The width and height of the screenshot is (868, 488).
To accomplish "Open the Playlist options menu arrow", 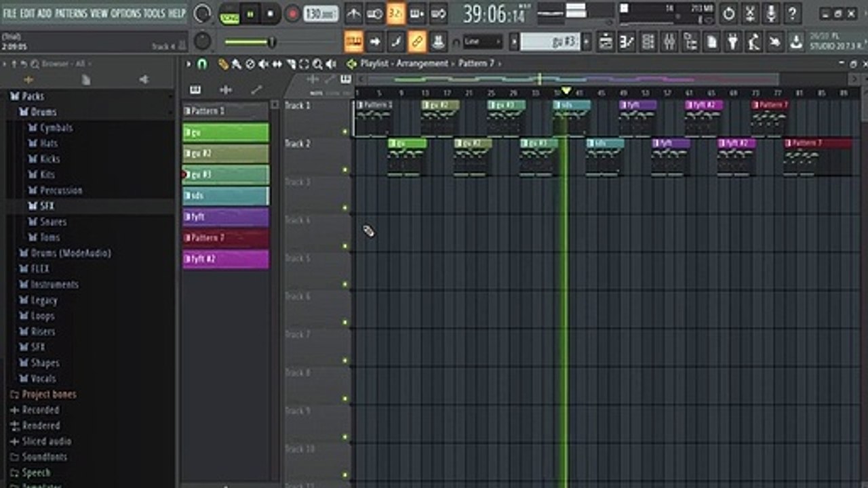I will tap(189, 64).
